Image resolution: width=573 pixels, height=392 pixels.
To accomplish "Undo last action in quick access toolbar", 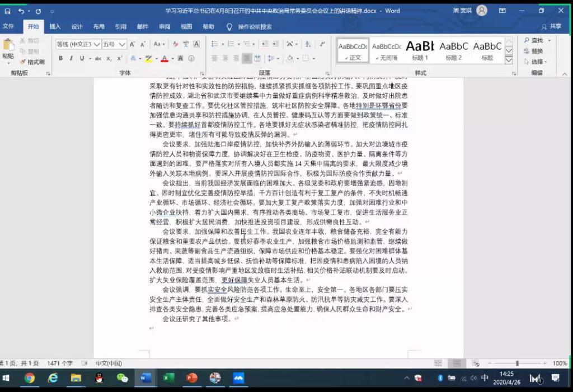I will click(21, 11).
